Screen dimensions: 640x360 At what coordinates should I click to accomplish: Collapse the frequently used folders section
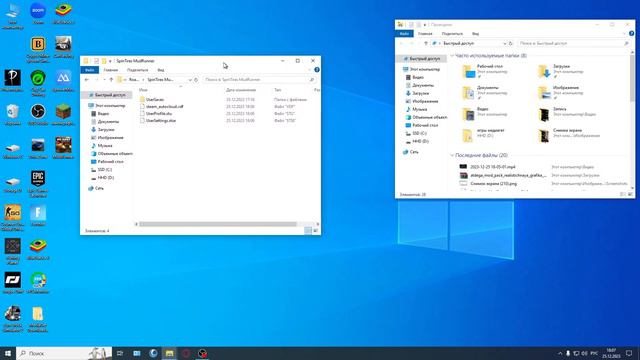(452, 56)
